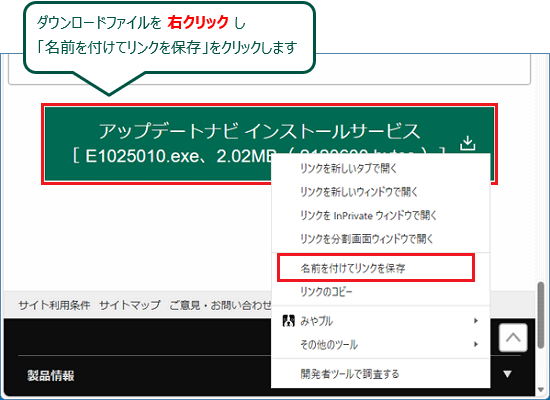Open the ご意見・お問い合わせ footer link
The height and width of the screenshot is (400, 550).
220,305
